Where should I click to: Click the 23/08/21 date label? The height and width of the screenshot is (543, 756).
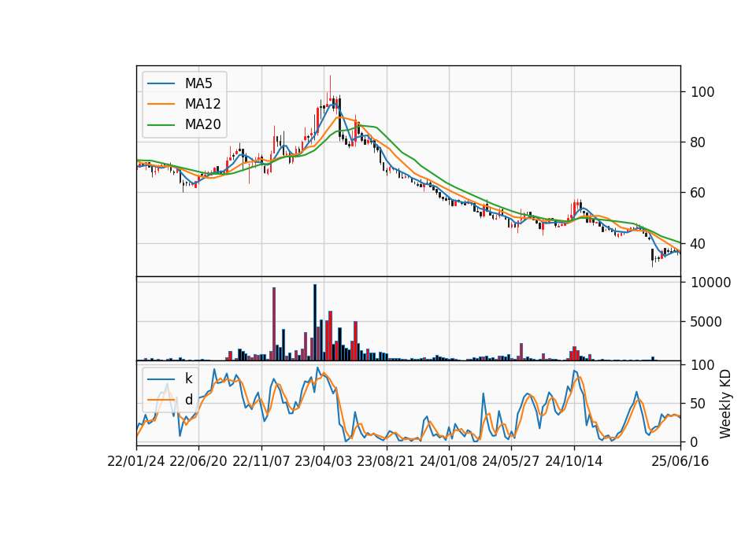click(x=386, y=462)
